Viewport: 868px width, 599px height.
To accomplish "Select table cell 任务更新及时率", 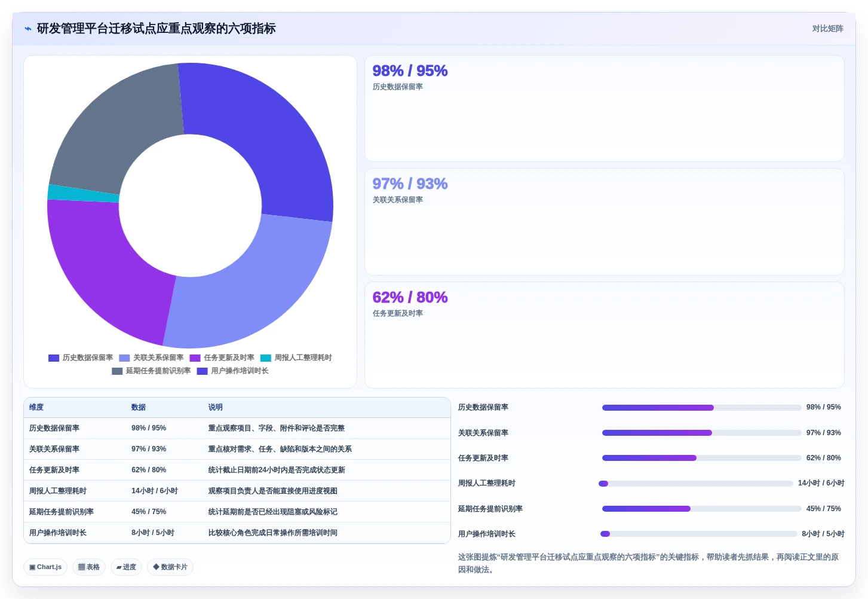I will click(x=54, y=470).
